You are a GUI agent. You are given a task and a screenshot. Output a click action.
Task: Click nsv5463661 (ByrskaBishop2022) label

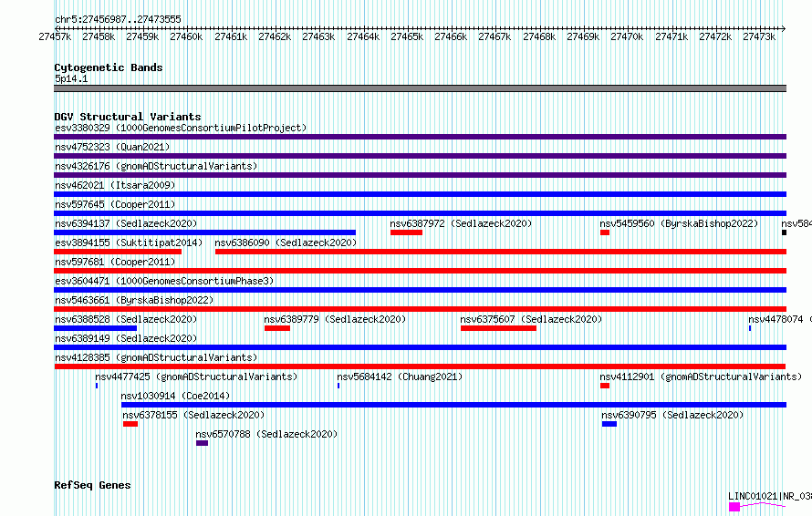pos(134,300)
